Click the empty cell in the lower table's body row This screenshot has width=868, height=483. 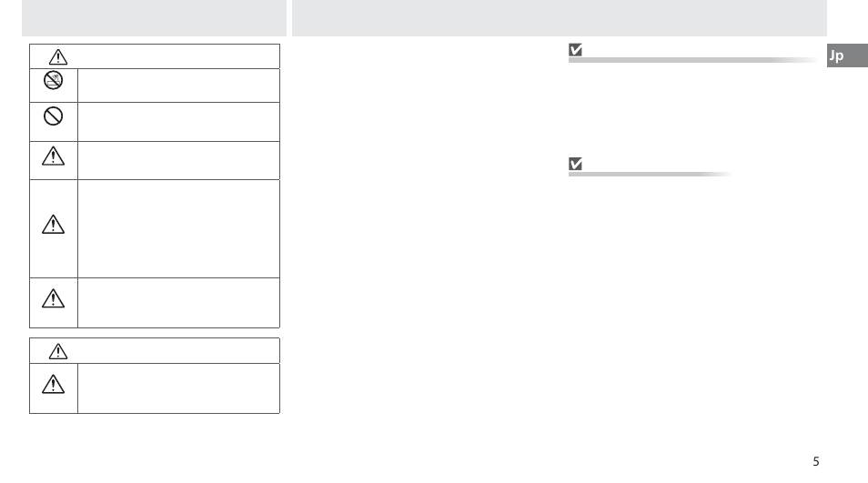tap(179, 388)
